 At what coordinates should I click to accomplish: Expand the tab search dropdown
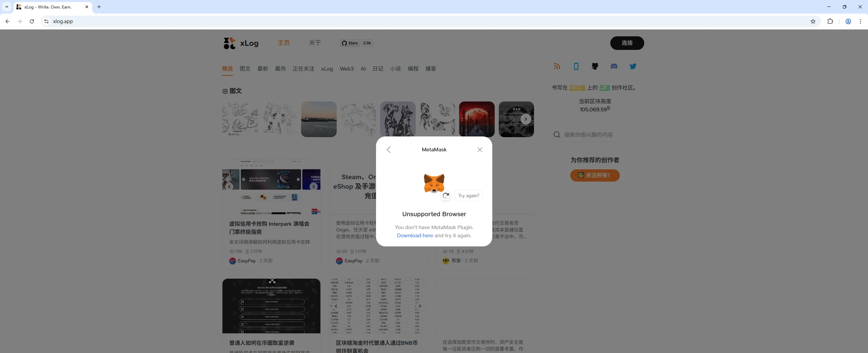coord(6,7)
